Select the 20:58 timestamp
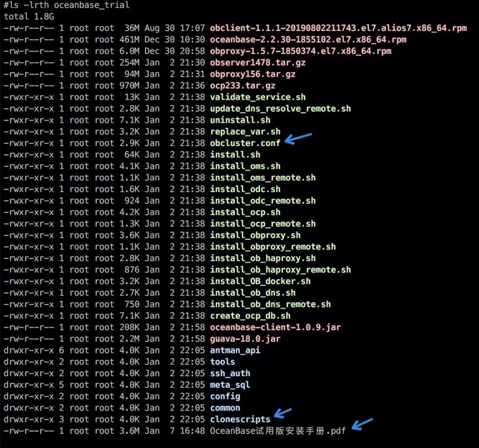This screenshot has width=479, height=448. 192,51
